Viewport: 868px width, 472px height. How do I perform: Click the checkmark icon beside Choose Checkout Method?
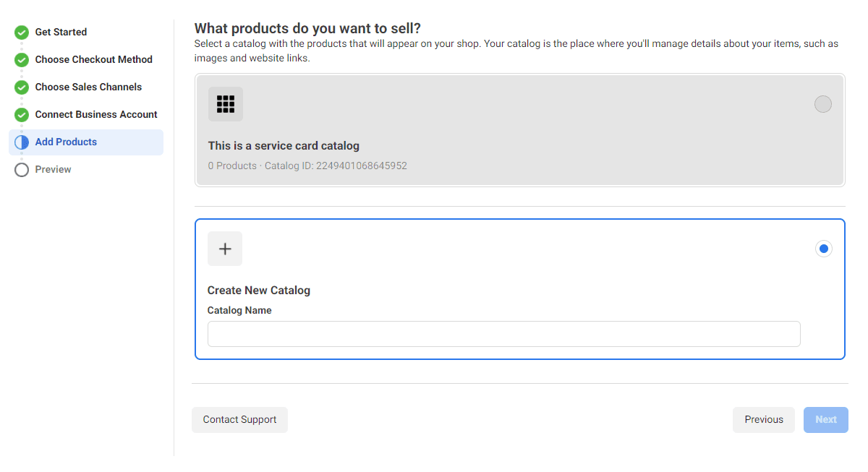point(22,60)
